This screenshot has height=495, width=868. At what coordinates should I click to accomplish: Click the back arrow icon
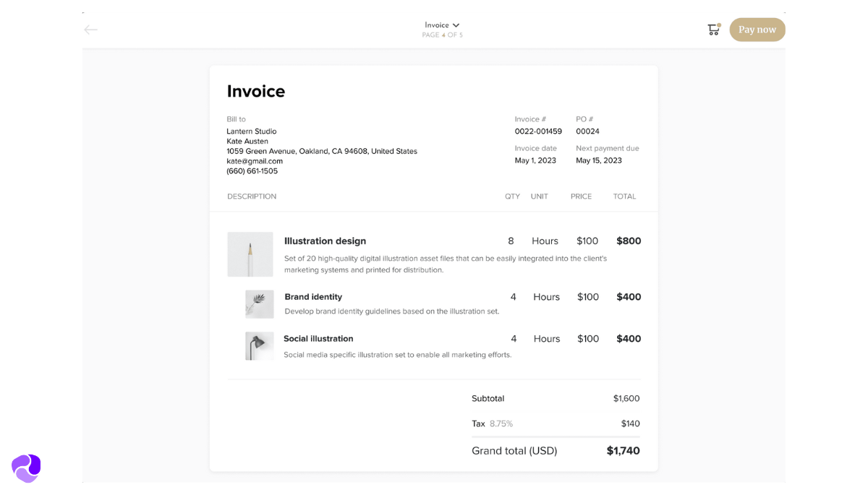tap(90, 30)
